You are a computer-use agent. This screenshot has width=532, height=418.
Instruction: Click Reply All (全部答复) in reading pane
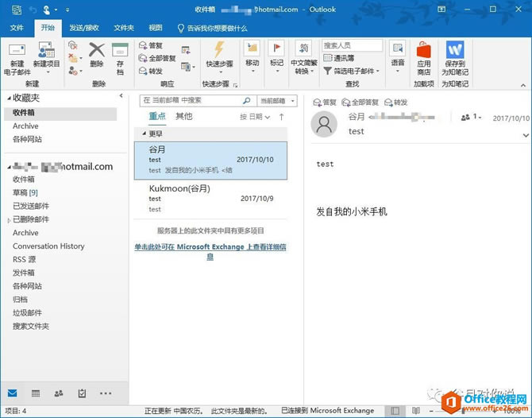(x=360, y=102)
